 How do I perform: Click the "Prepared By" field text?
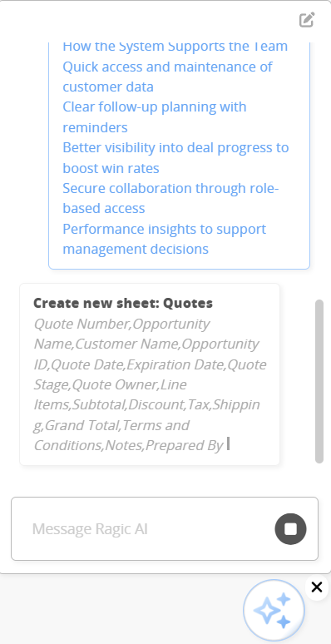[x=184, y=445]
